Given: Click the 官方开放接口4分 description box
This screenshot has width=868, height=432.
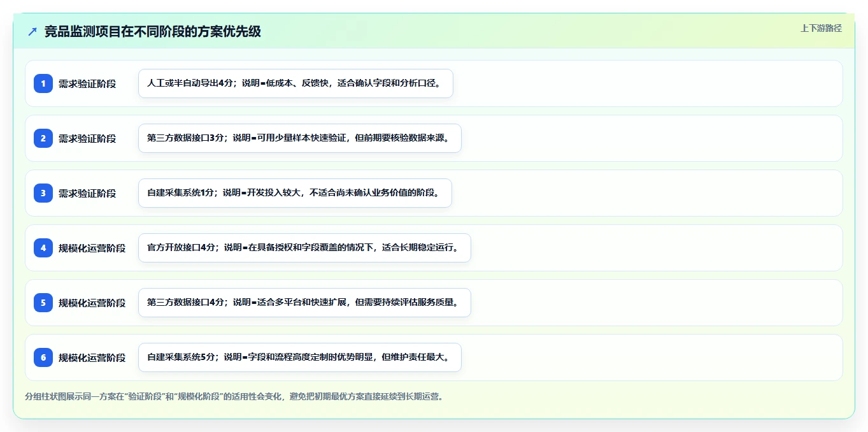Looking at the screenshot, I should pyautogui.click(x=304, y=248).
